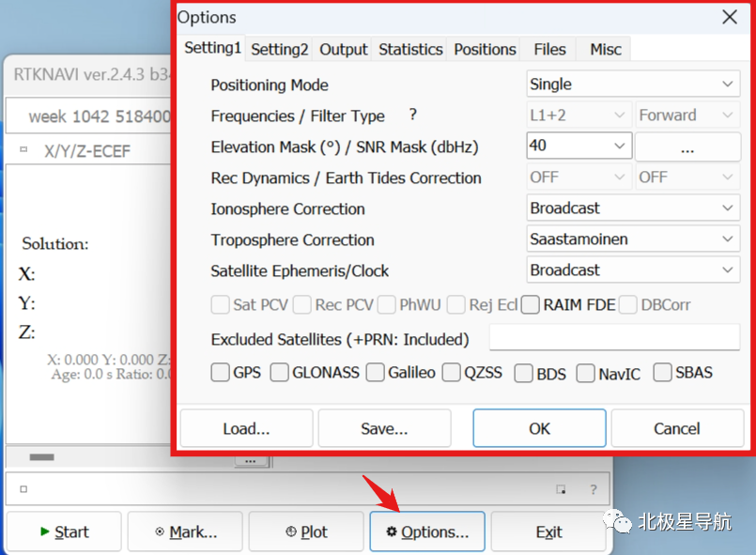Viewport: 756px width, 555px height.
Task: Click the small square icon at status bar left
Action: [23, 489]
